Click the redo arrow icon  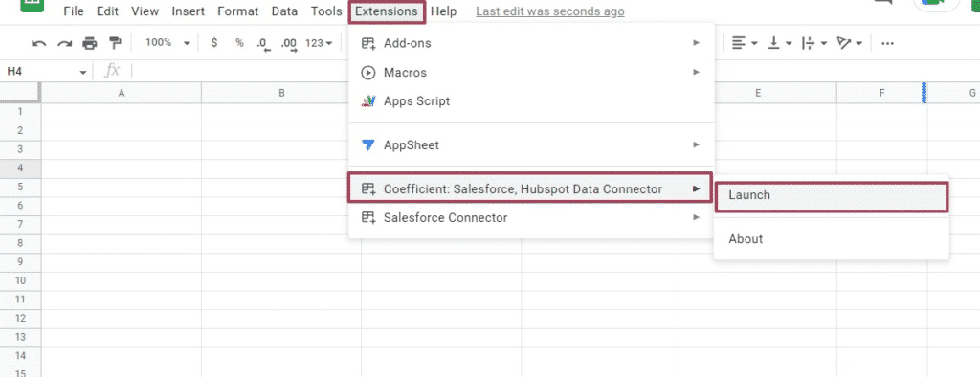point(64,43)
